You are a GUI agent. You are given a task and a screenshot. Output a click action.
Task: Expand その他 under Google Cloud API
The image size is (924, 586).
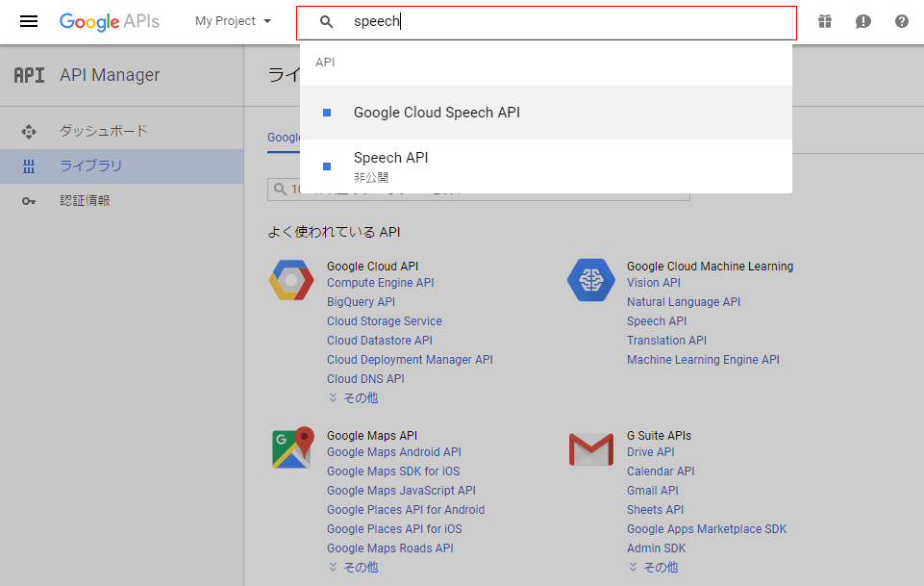353,398
